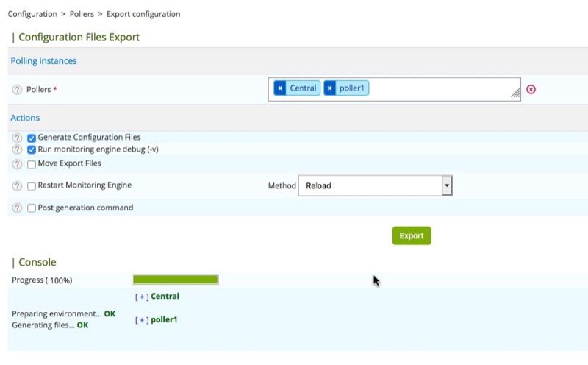This screenshot has width=588, height=365.
Task: Click help icon next to Pollers label
Action: tap(17, 90)
